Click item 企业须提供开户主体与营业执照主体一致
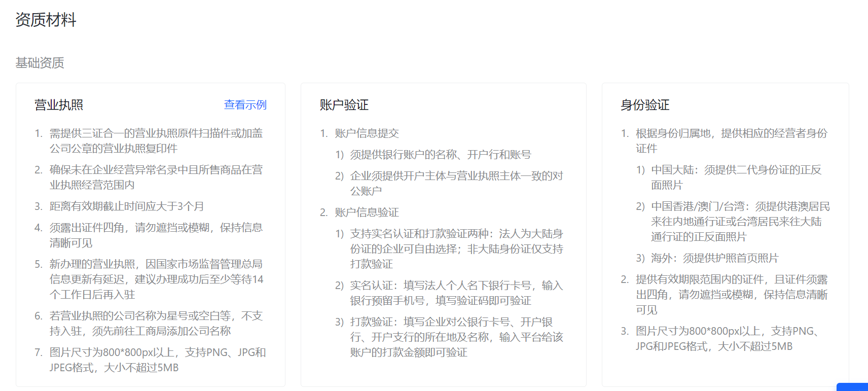 coord(456,184)
